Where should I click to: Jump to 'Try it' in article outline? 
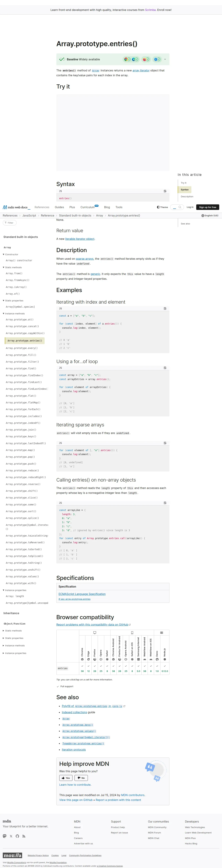coord(184,183)
